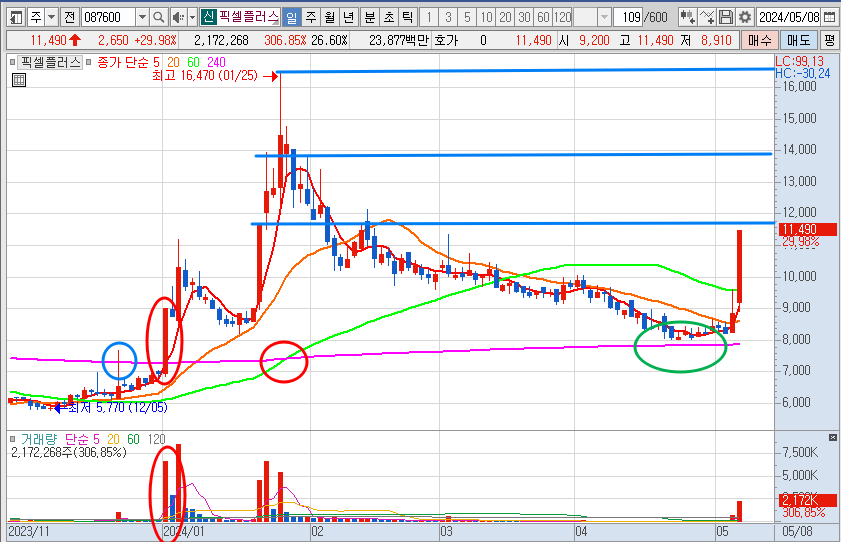Edit the date field 2024/05/08

[789, 18]
